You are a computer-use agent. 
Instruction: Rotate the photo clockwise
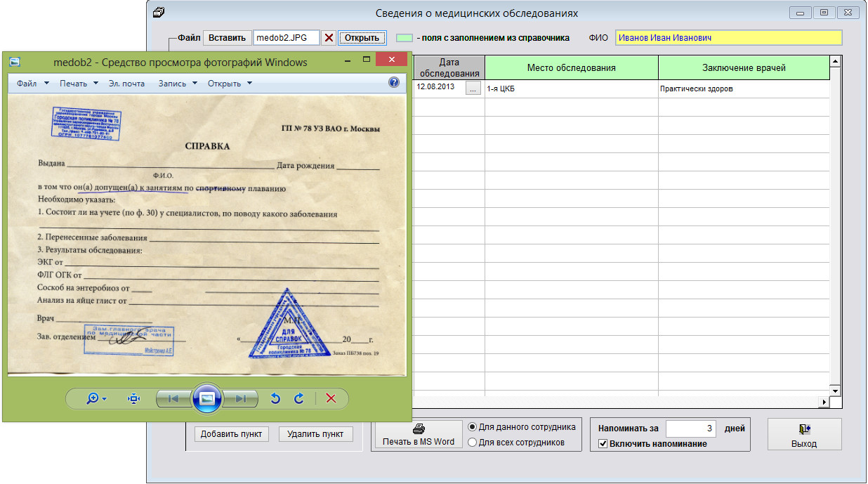(298, 398)
